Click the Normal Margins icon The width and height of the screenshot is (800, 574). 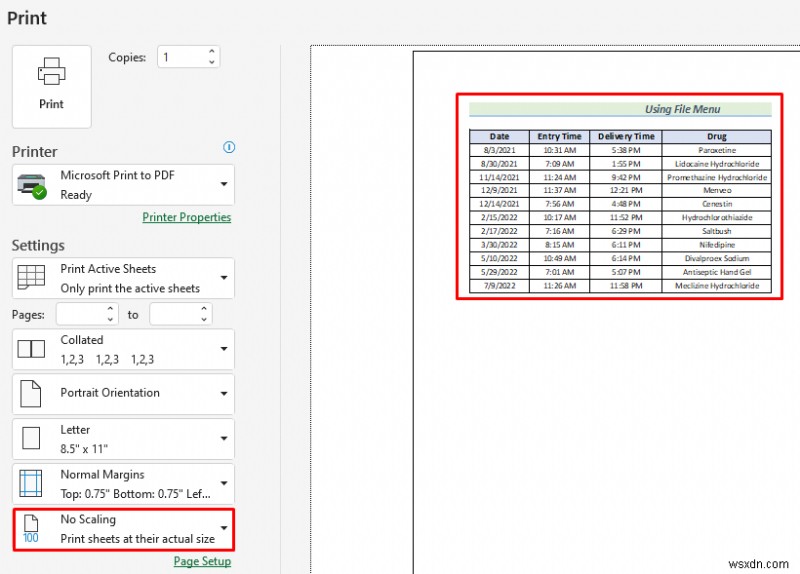coord(31,483)
